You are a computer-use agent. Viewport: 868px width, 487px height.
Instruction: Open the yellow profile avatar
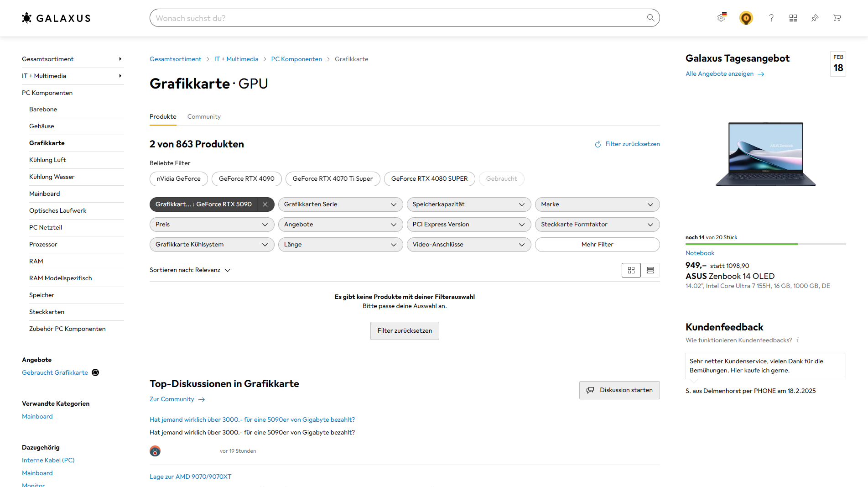click(x=746, y=18)
